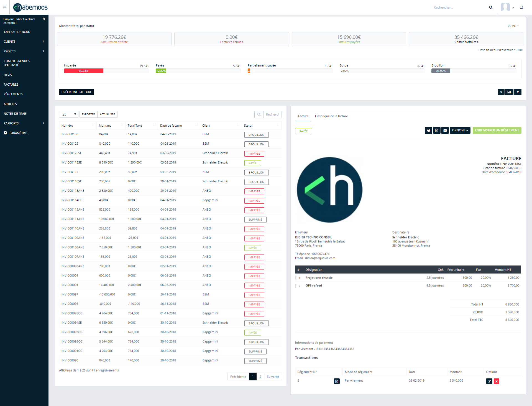This screenshot has height=406, width=532.
Task: Switch to Historique de la facture tab
Action: [332, 116]
